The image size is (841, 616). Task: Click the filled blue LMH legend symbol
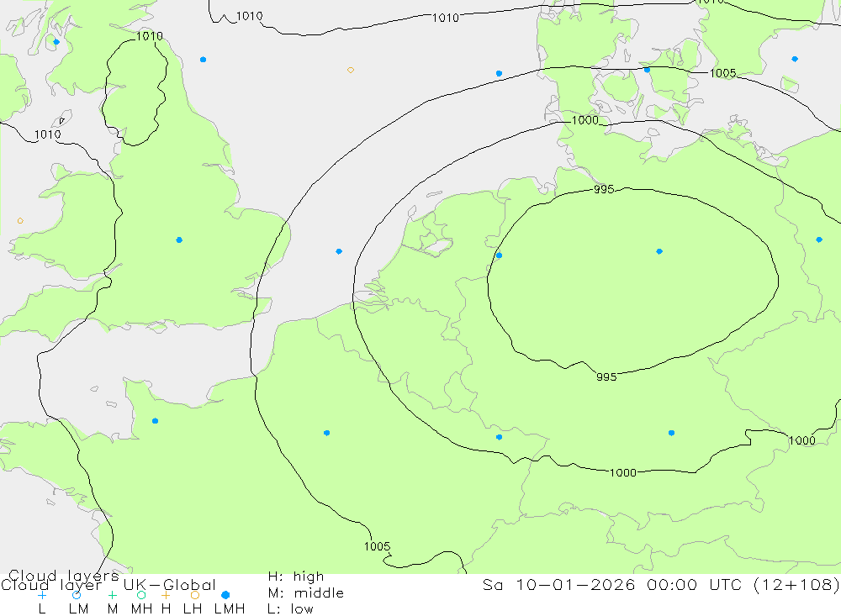[x=225, y=595]
